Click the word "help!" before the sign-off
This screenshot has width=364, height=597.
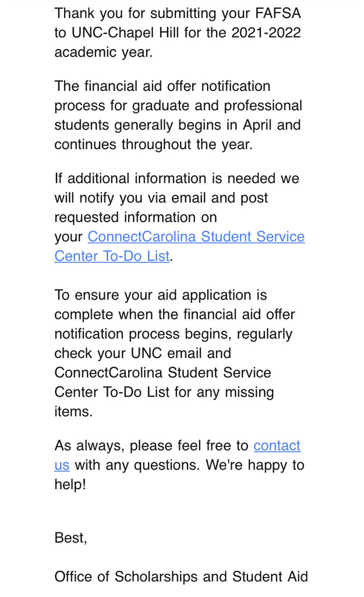70,484
